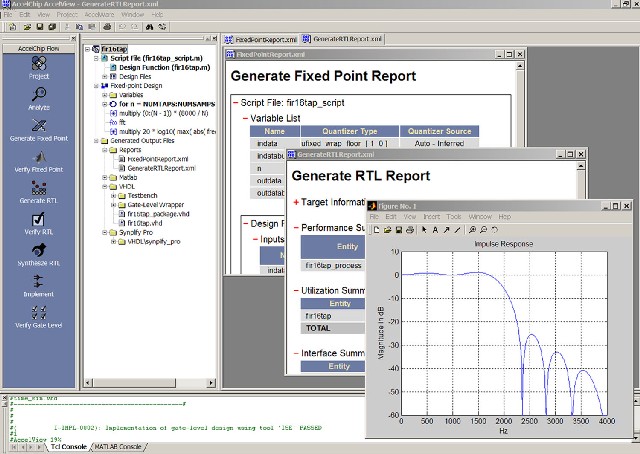Click the Generate RTL flow icon

point(39,188)
